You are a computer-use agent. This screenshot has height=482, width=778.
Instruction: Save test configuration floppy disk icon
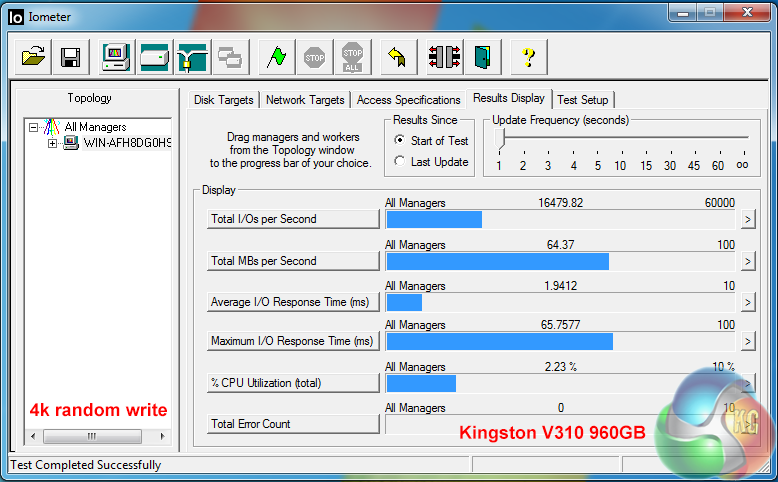pyautogui.click(x=70, y=57)
